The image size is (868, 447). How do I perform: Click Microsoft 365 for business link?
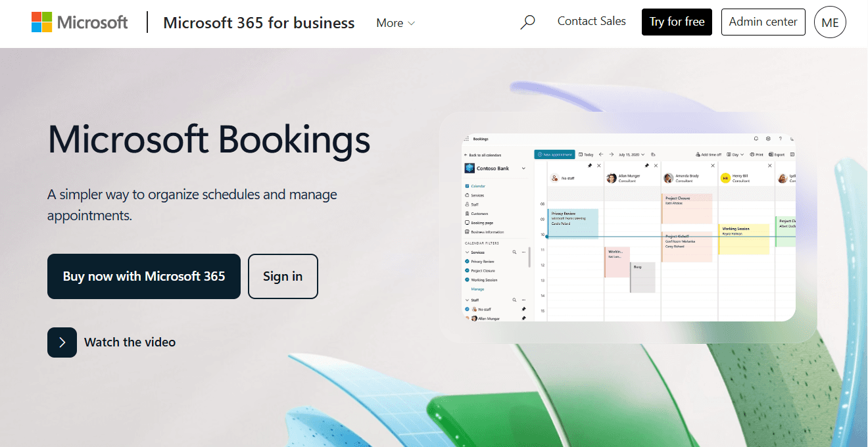coord(259,23)
